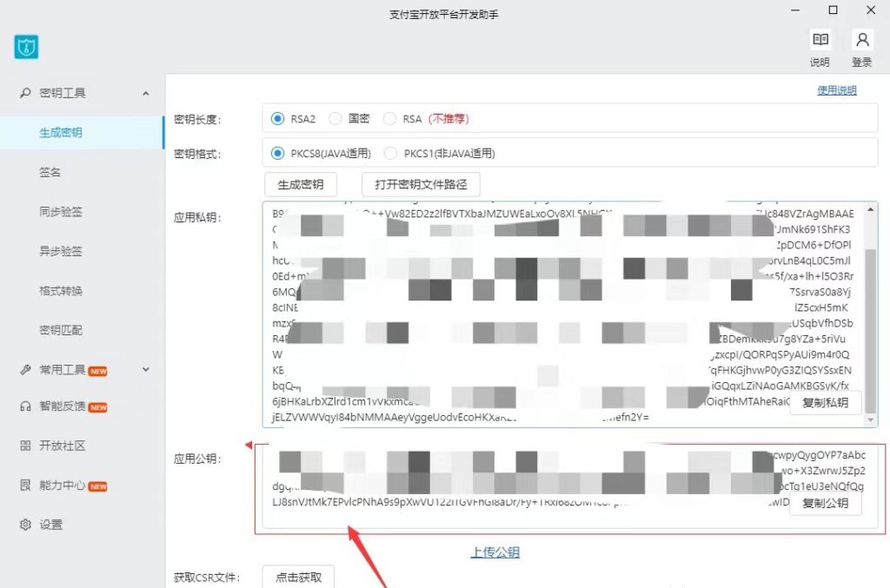Viewport: 890px width, 588px height.
Task: Switch to 签名 in the sidebar
Action: coord(50,172)
